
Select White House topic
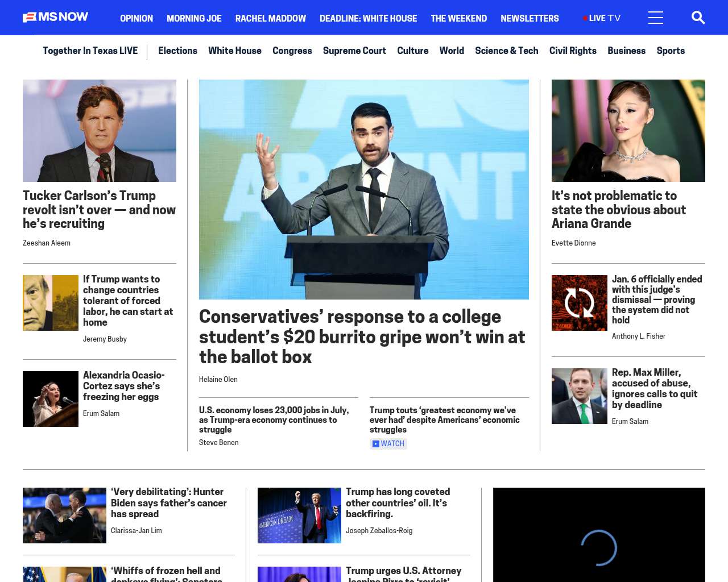click(x=235, y=51)
